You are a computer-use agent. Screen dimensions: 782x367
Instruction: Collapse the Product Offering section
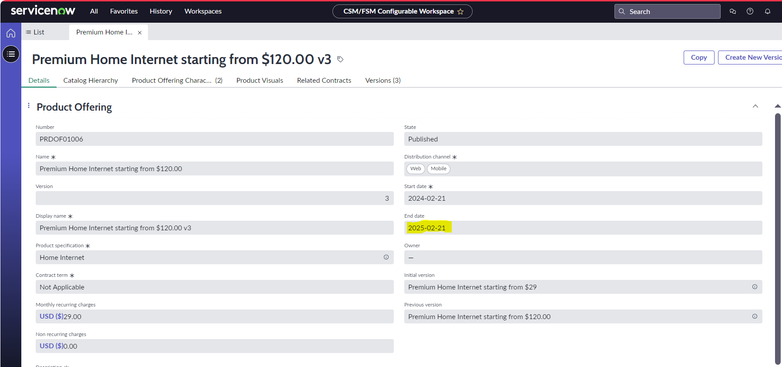tap(755, 106)
